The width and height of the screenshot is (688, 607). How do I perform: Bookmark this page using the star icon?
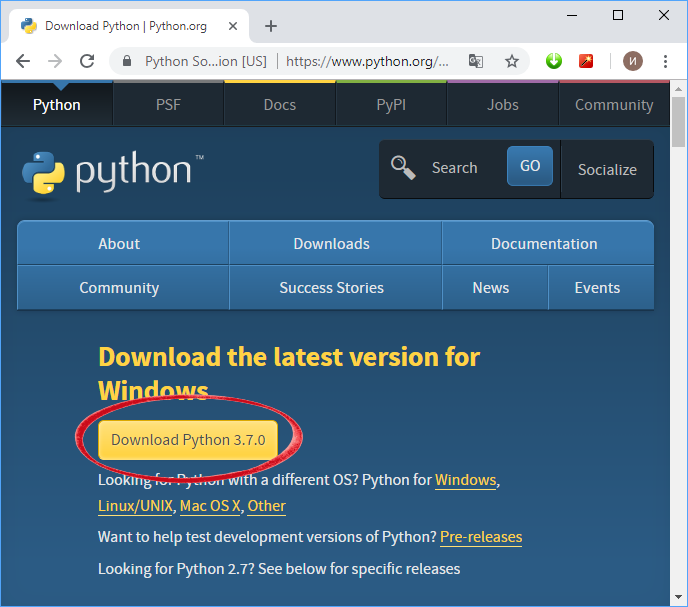click(x=512, y=61)
